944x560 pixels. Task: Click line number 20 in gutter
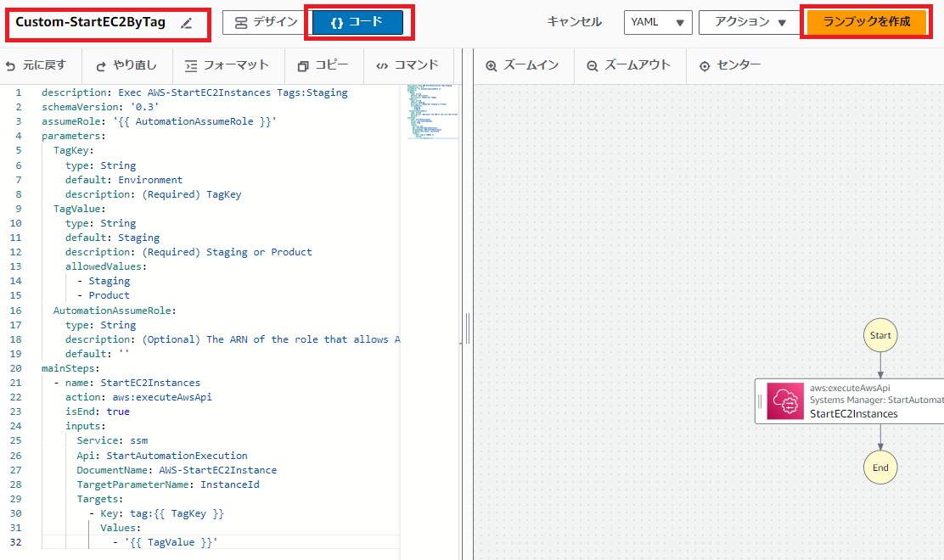point(15,368)
